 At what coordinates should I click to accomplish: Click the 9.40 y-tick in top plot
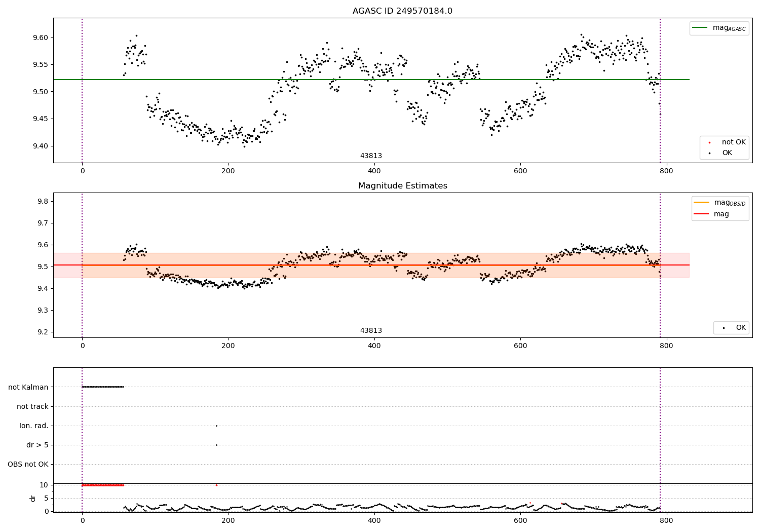41,146
